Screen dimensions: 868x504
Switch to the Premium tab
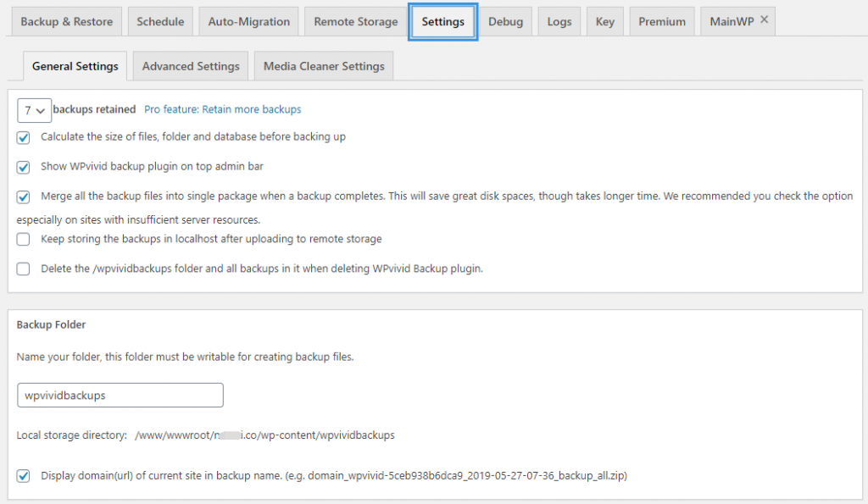pos(661,21)
